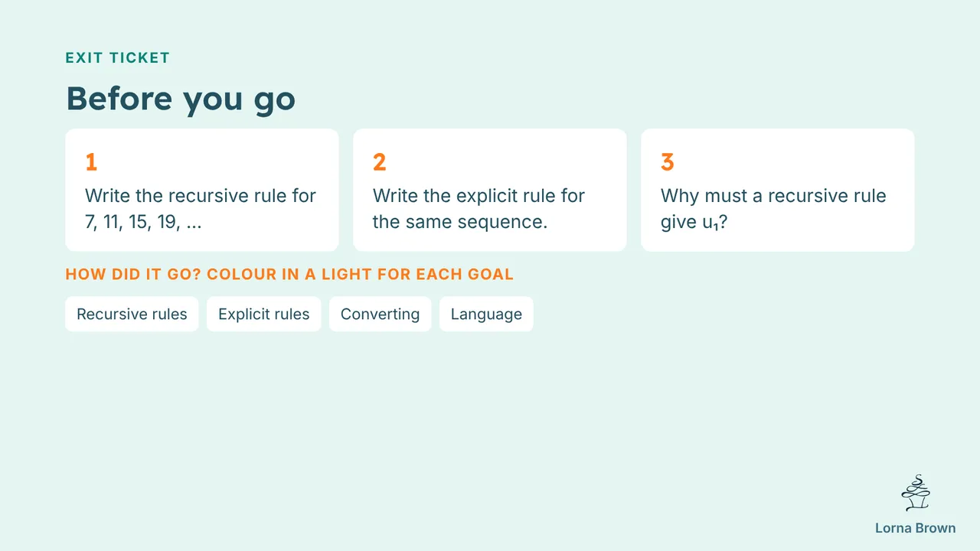The width and height of the screenshot is (980, 551).
Task: Click 'Write the recursive rule for' text
Action: click(x=201, y=196)
